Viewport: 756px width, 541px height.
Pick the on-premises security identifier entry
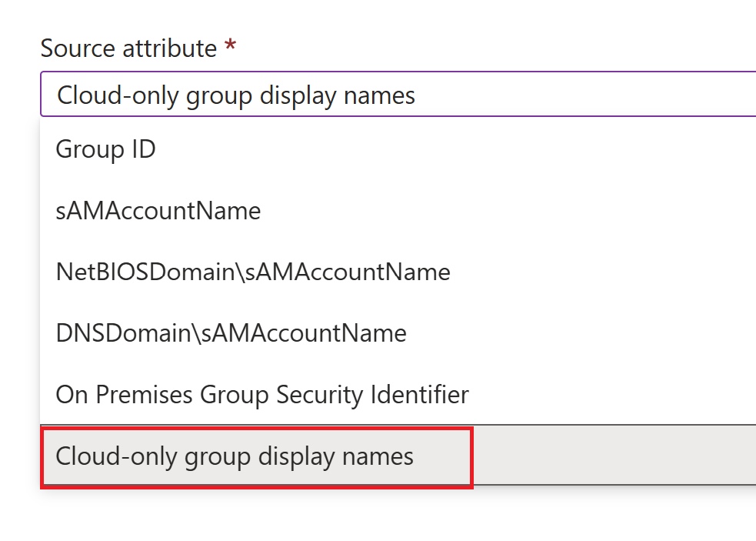262,395
